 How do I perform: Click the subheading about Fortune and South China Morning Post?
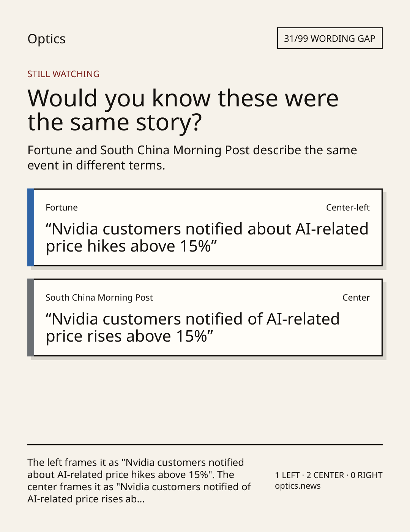(192, 158)
